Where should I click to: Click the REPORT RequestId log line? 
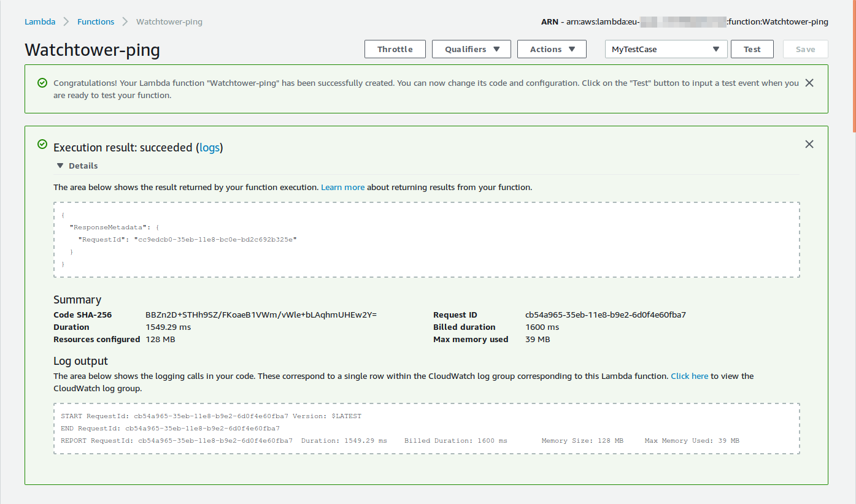[x=400, y=440]
